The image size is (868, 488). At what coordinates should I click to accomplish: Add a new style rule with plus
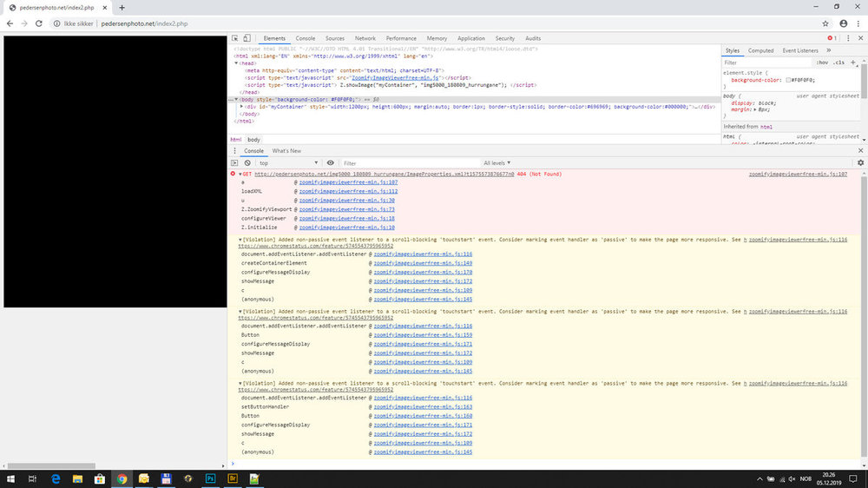(853, 63)
